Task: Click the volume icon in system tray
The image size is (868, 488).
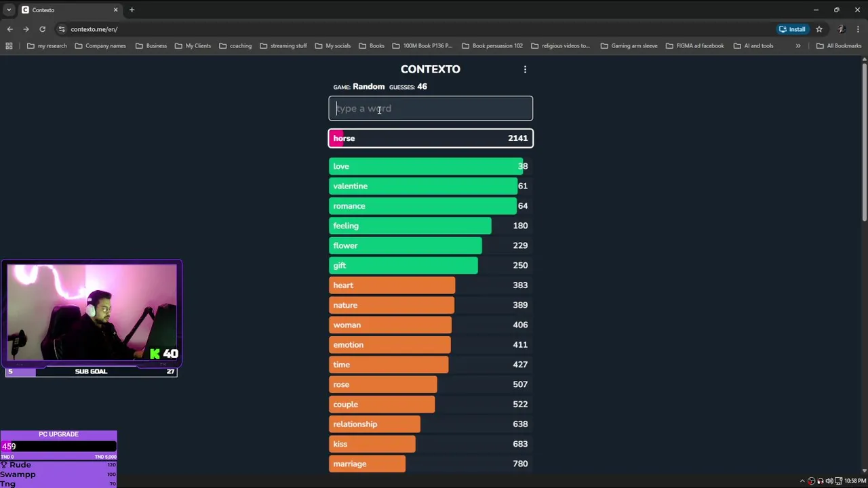Action: pyautogui.click(x=829, y=481)
